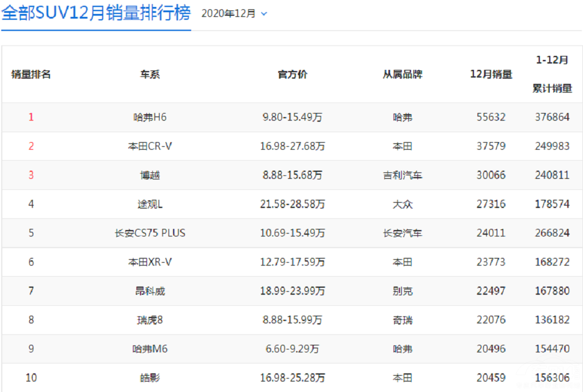
Task: Select December sales value 22076
Action: point(491,320)
